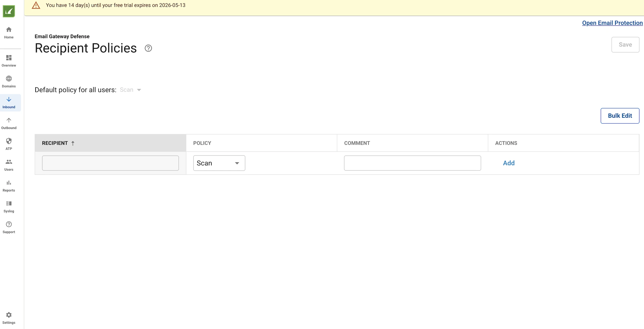Viewport: 644px width, 329px height.
Task: Click the trial warning triangle icon
Action: click(x=36, y=5)
